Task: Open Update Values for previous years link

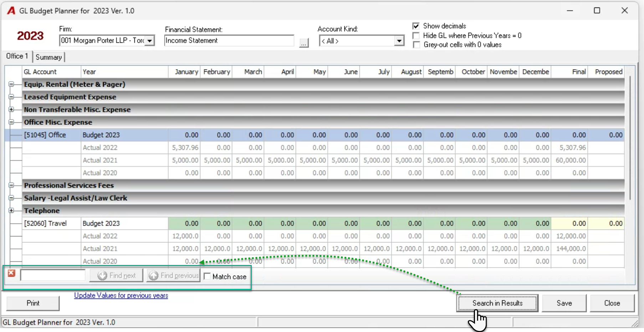Action: (x=121, y=296)
